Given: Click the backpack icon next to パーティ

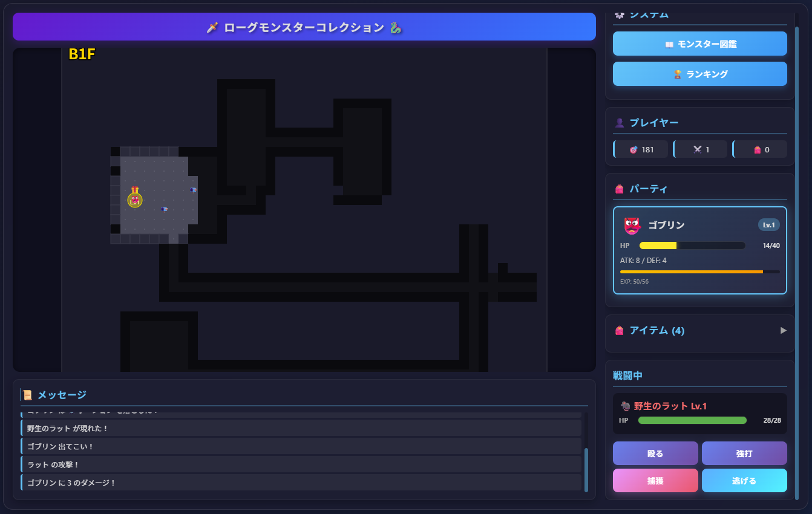Looking at the screenshot, I should tap(619, 189).
